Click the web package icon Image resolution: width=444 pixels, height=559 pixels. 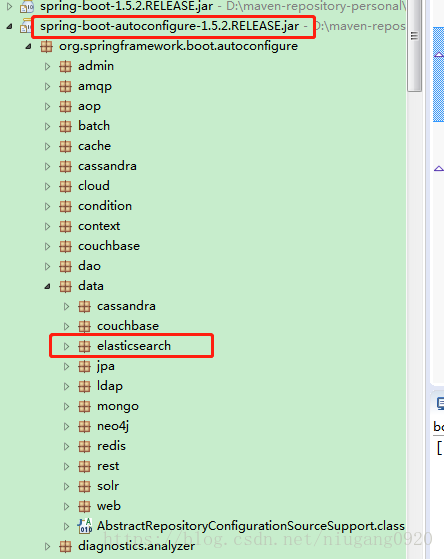[84, 506]
